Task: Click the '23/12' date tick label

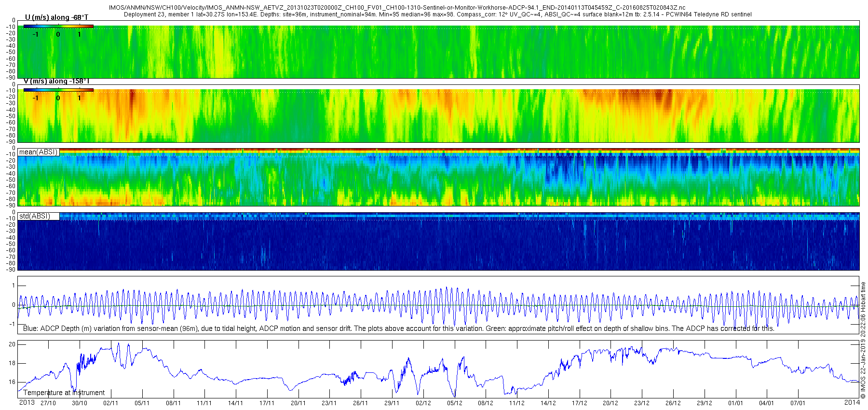Action: (x=642, y=403)
